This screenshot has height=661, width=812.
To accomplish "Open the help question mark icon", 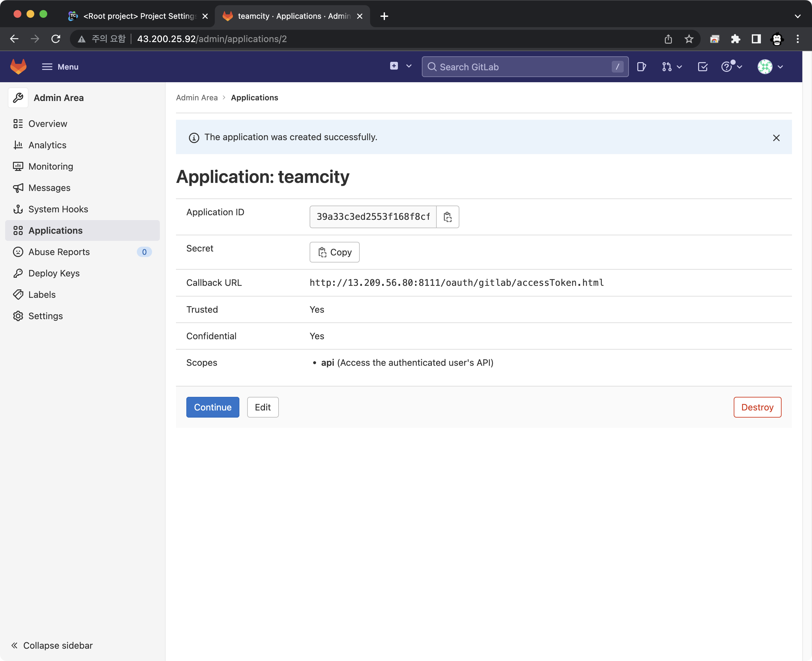I will click(x=727, y=67).
